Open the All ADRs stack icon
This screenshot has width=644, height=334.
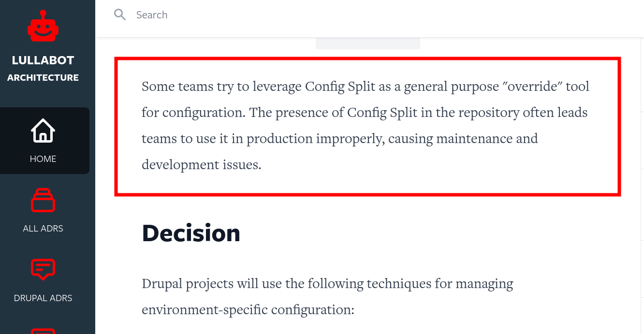(x=43, y=200)
